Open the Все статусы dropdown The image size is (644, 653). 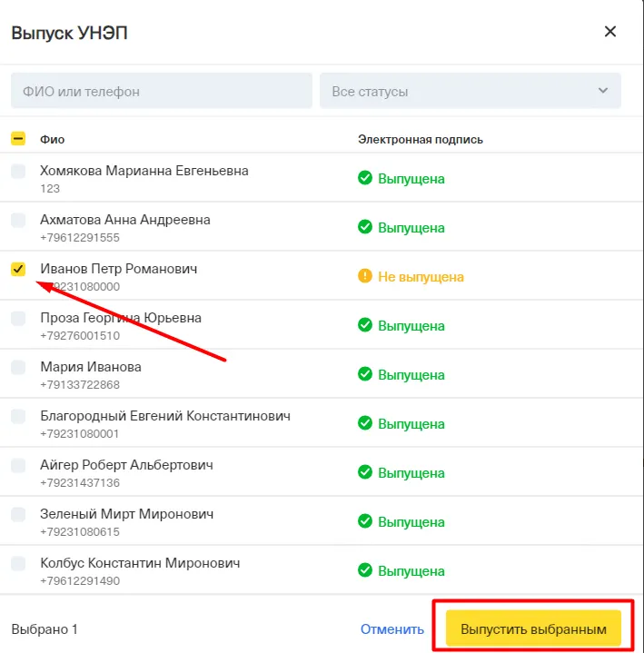click(x=470, y=91)
